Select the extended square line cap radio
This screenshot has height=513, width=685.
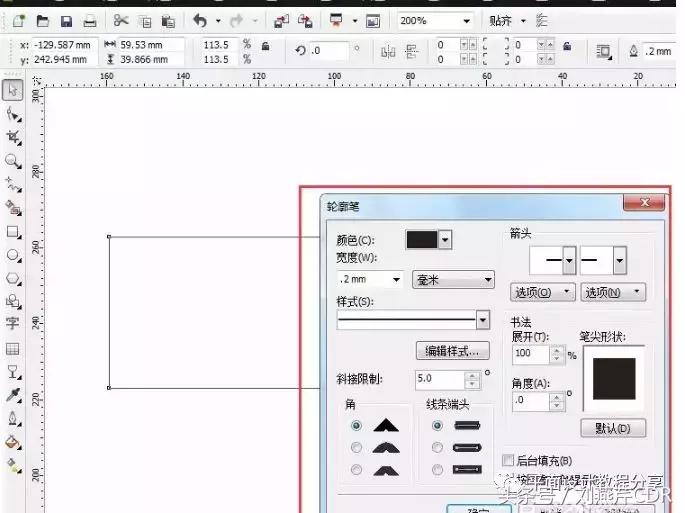pyautogui.click(x=437, y=470)
